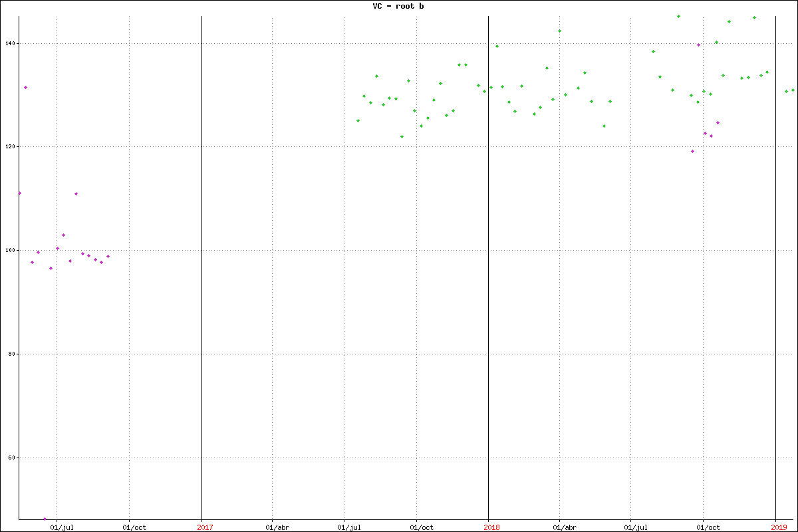Click the red 2017 year label
This screenshot has height=532, width=798.
click(x=205, y=527)
